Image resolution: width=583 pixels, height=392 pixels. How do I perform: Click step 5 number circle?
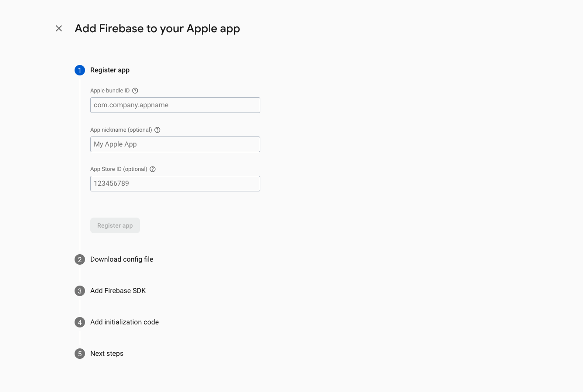click(80, 354)
